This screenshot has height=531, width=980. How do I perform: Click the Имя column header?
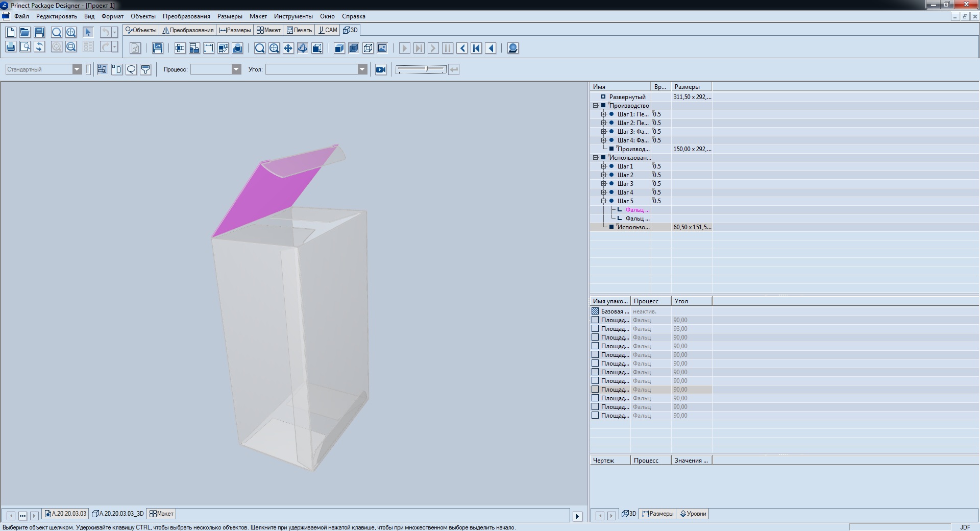[x=620, y=87]
